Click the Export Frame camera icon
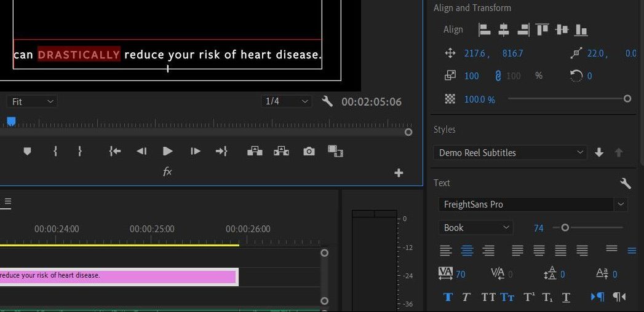644x312 pixels. tap(309, 151)
